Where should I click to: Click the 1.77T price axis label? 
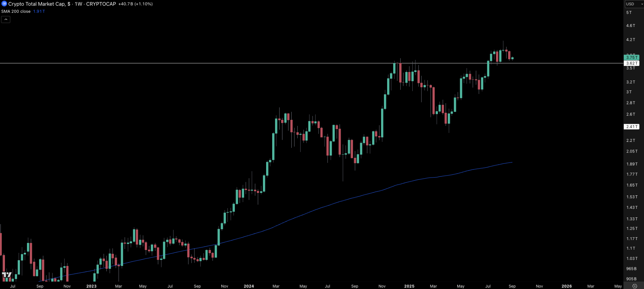coord(632,174)
